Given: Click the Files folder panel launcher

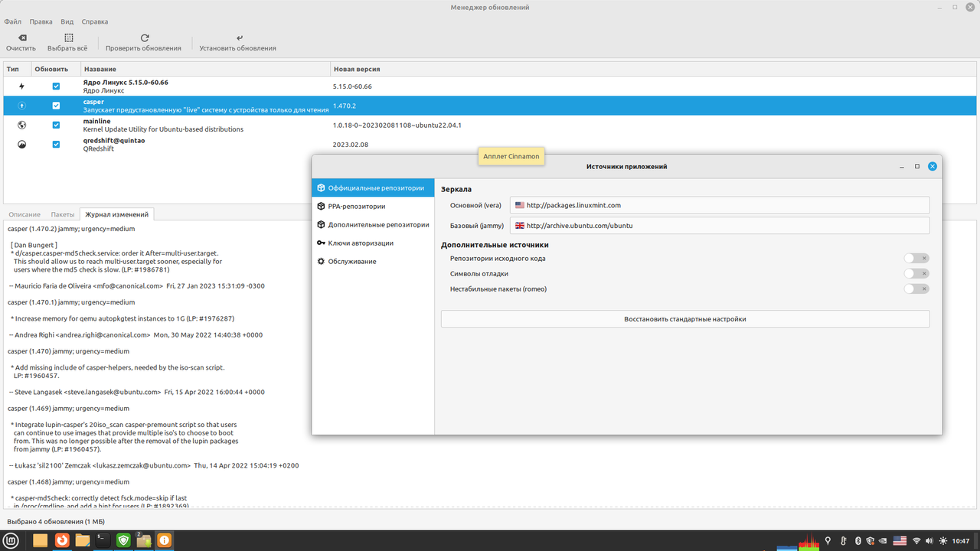Looking at the screenshot, I should 83,540.
